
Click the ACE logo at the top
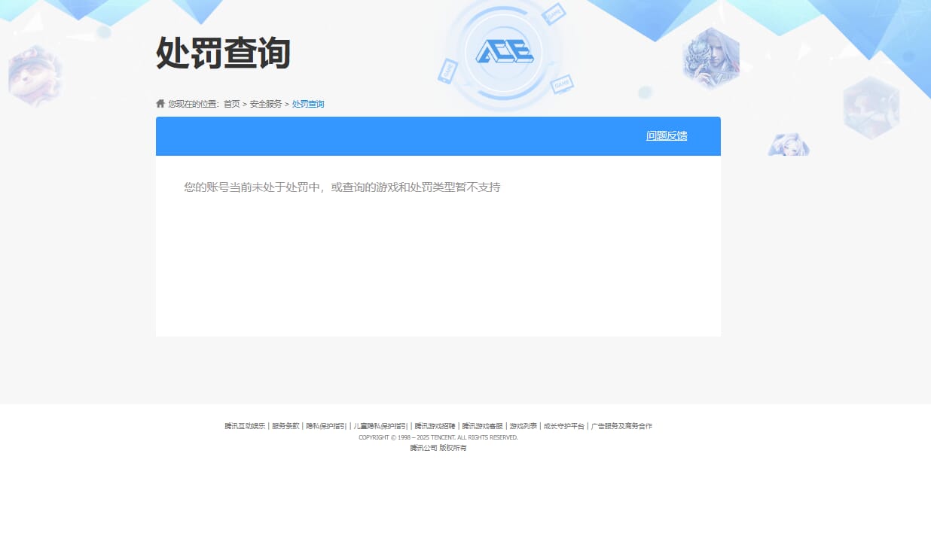click(505, 51)
